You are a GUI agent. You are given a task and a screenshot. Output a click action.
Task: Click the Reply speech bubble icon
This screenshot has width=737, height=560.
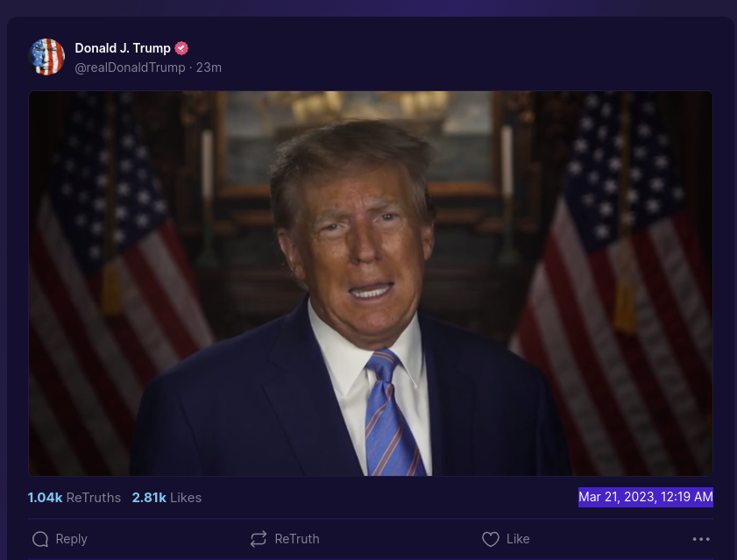[x=40, y=539]
